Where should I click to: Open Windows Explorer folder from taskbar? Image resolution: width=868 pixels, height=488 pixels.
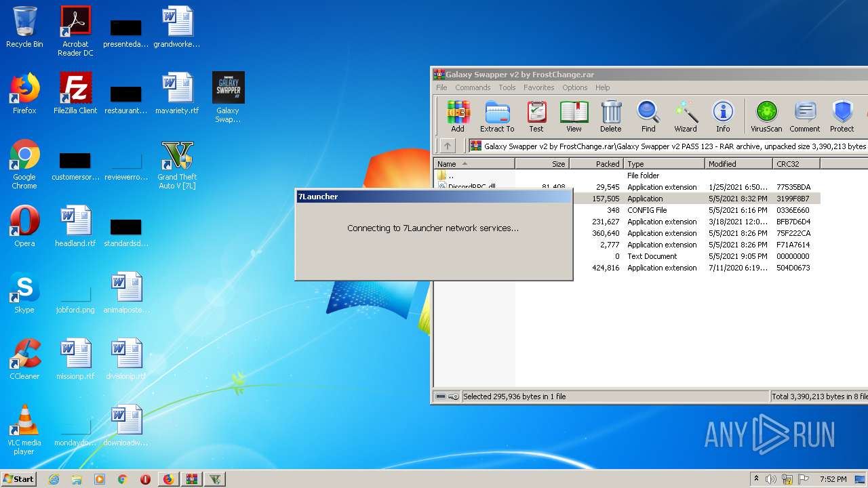click(77, 479)
